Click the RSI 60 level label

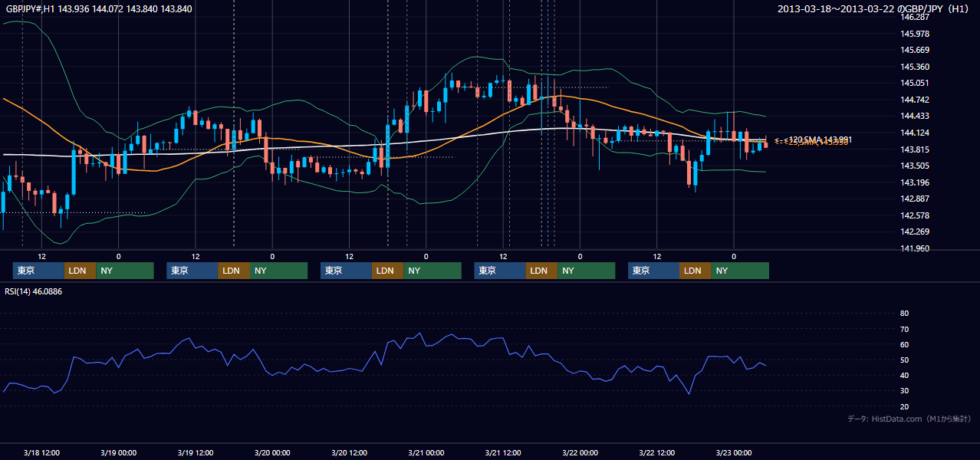point(904,344)
